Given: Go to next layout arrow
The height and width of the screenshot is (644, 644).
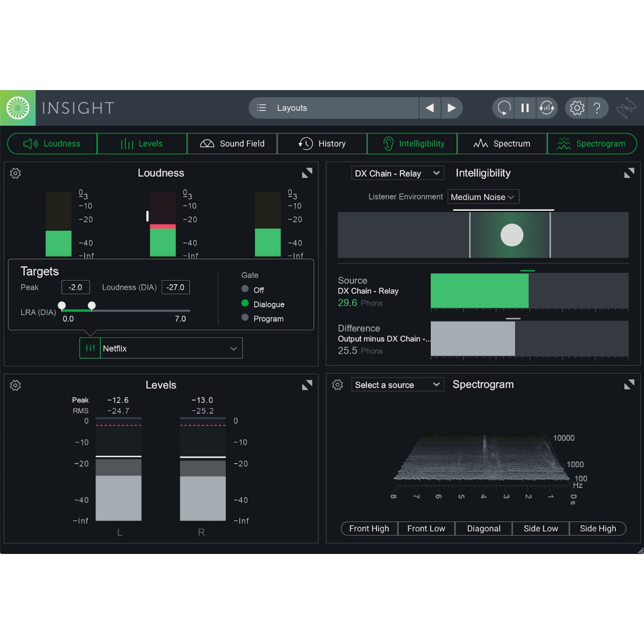Looking at the screenshot, I should [x=451, y=108].
